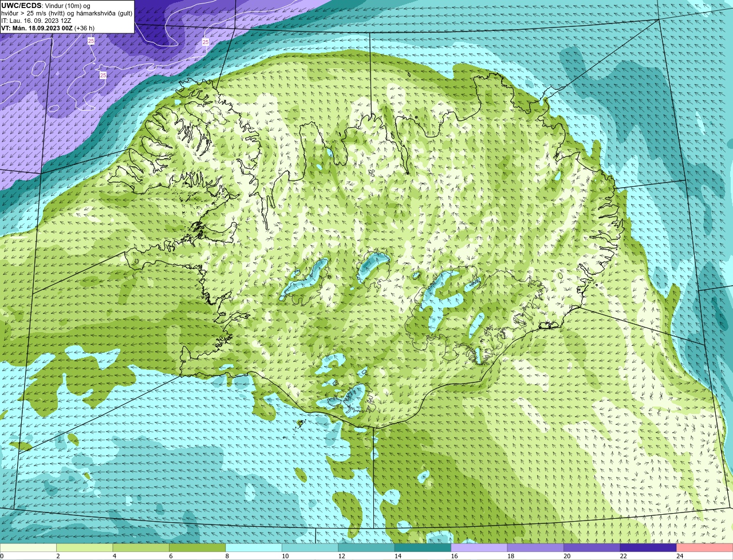Select the '10' tick label on the scale
Image resolution: width=733 pixels, height=560 pixels.
285,556
